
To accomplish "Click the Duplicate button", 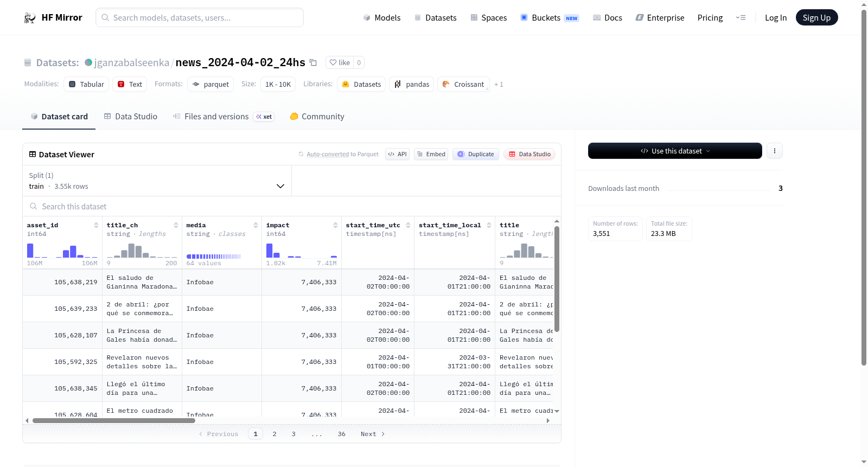I will point(476,154).
